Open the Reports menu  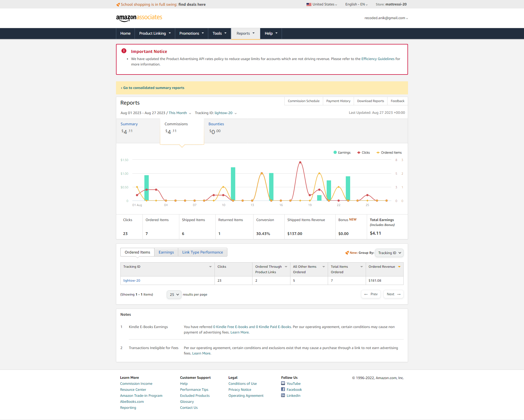246,34
